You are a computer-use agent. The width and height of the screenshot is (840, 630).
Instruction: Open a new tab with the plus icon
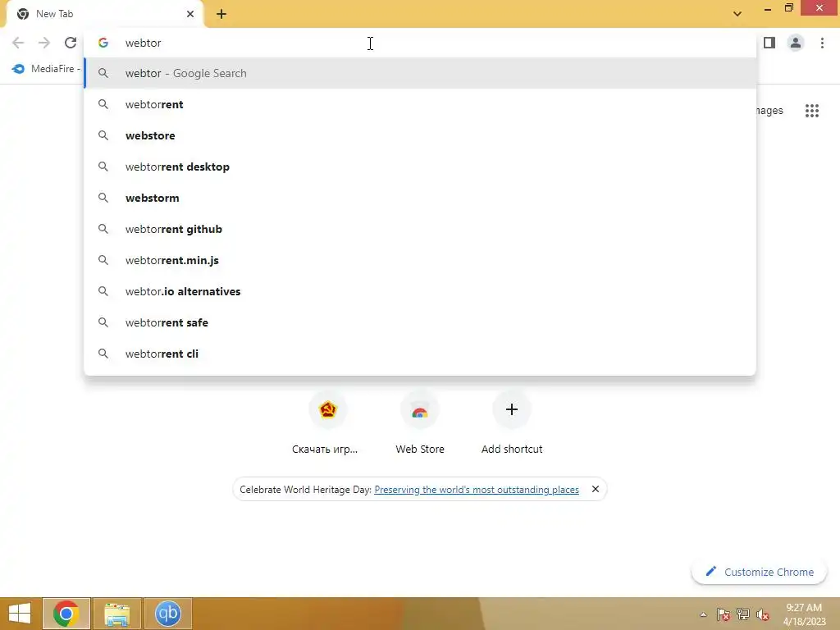coord(221,14)
